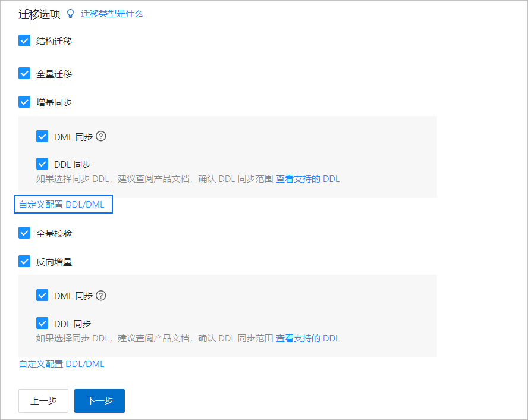Click 自定义配置 DDL/DML link below 增量同步
Screen dimensions: 528x420
(x=61, y=205)
